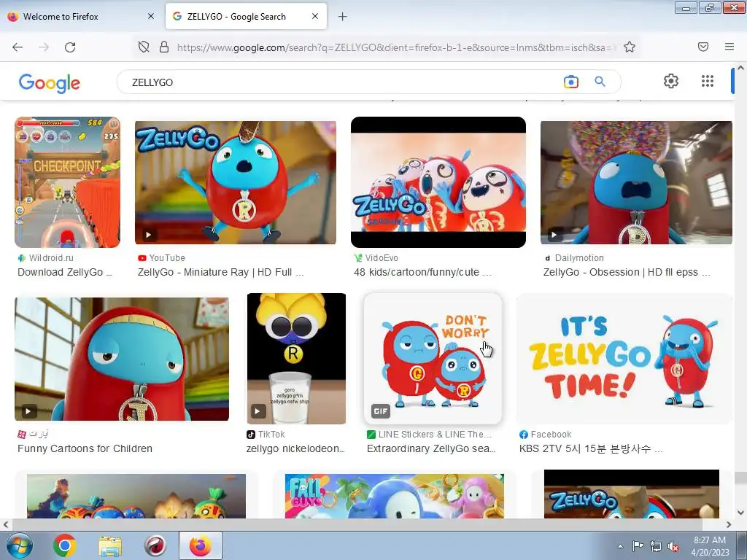The width and height of the screenshot is (747, 560).
Task: Open the IT'S ZELLYGO TIME image
Action: [x=624, y=359]
